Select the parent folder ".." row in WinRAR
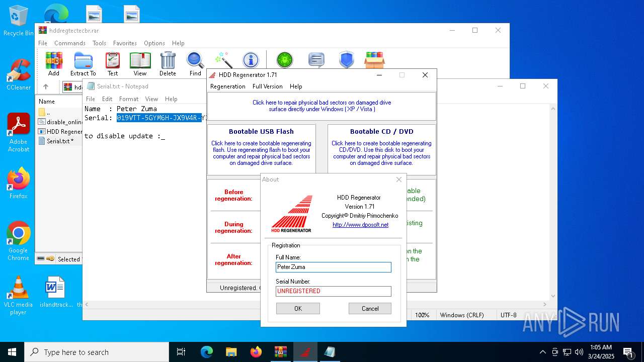The width and height of the screenshot is (644, 362). tap(60, 112)
